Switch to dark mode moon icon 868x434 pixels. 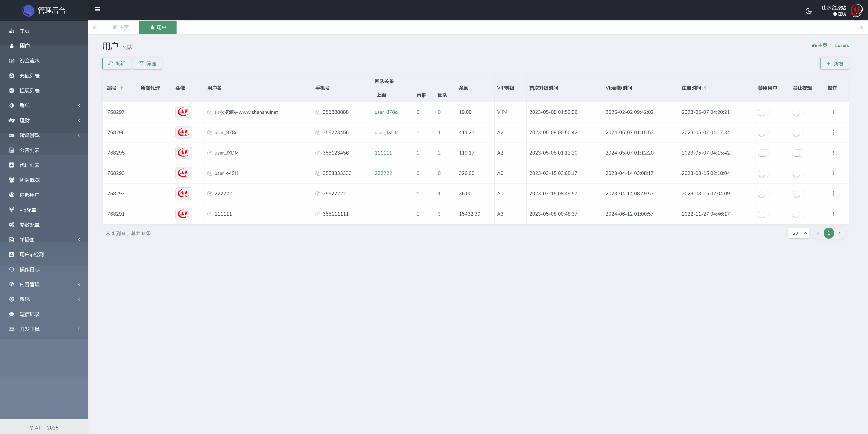[808, 11]
